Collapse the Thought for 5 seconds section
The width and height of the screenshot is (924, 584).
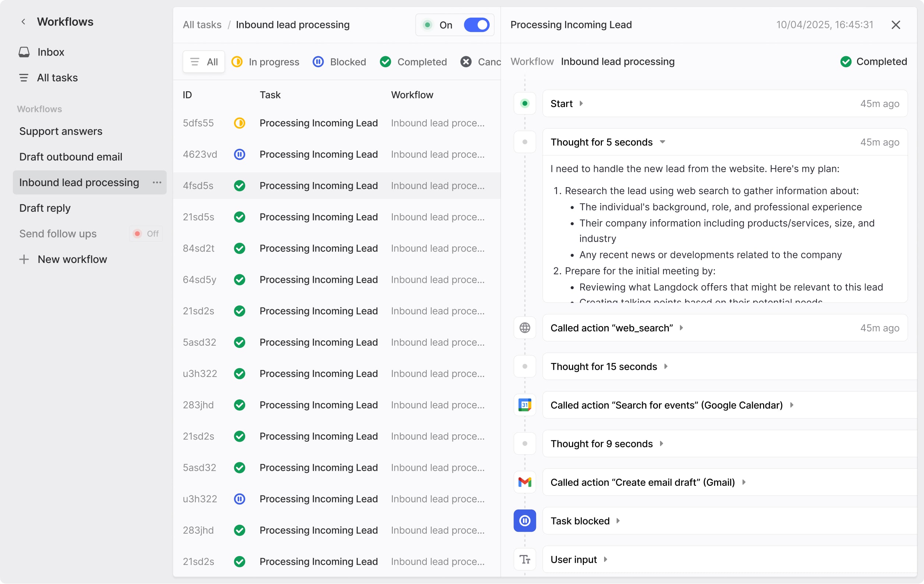[x=663, y=142]
